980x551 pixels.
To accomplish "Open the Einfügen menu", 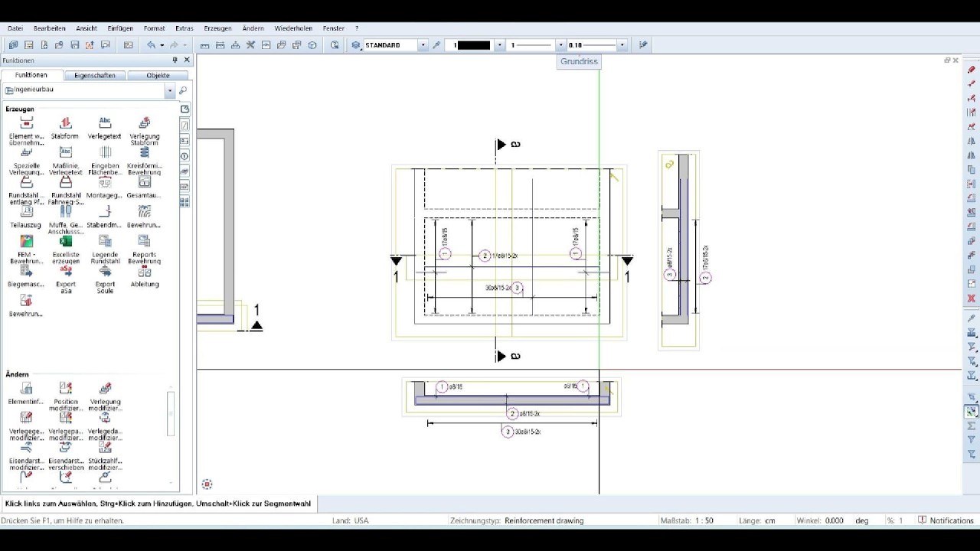I will (x=120, y=28).
